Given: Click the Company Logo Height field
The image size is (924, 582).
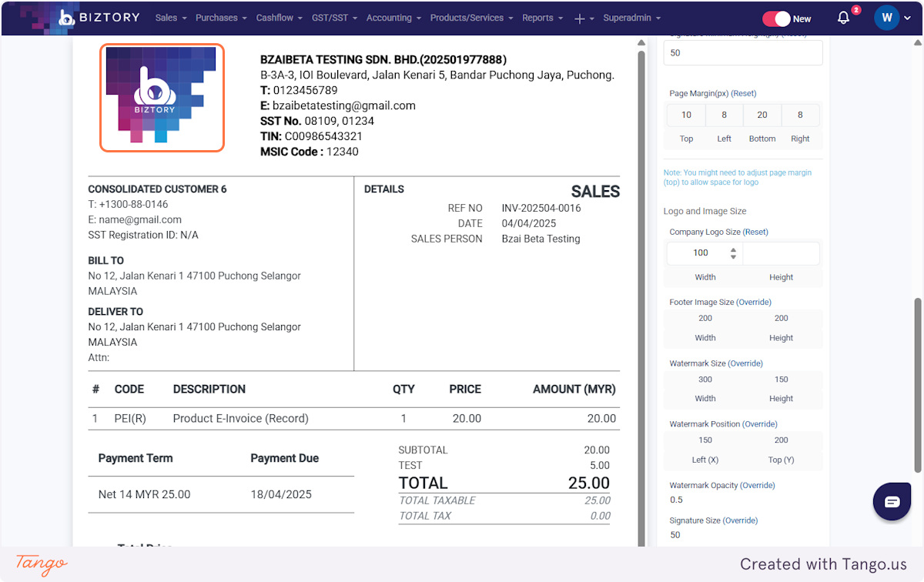Looking at the screenshot, I should 781,253.
